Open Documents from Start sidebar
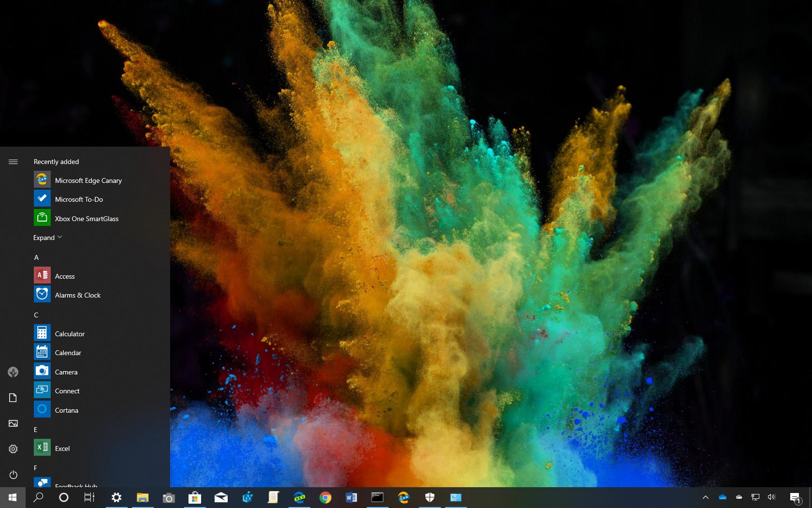Image resolution: width=812 pixels, height=508 pixels. pos(13,398)
